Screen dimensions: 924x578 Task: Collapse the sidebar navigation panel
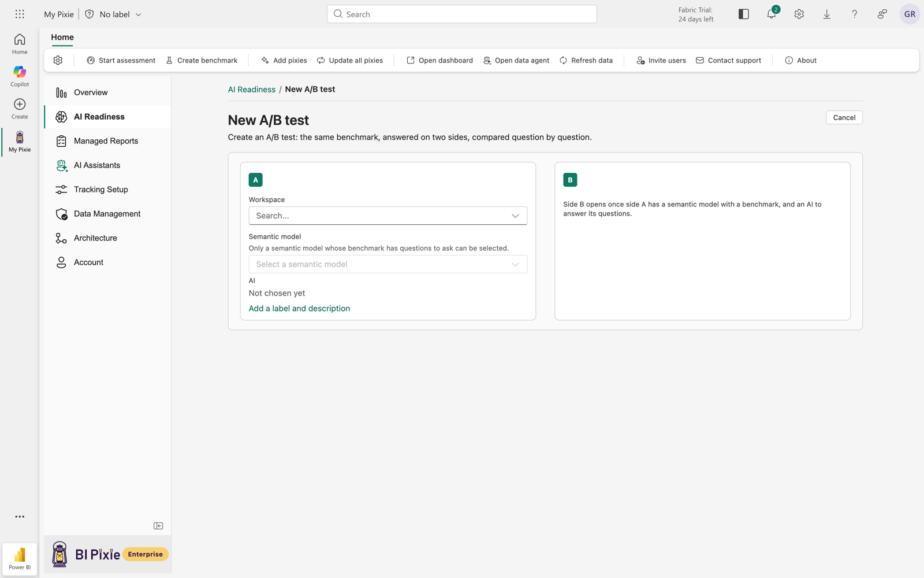tap(158, 526)
